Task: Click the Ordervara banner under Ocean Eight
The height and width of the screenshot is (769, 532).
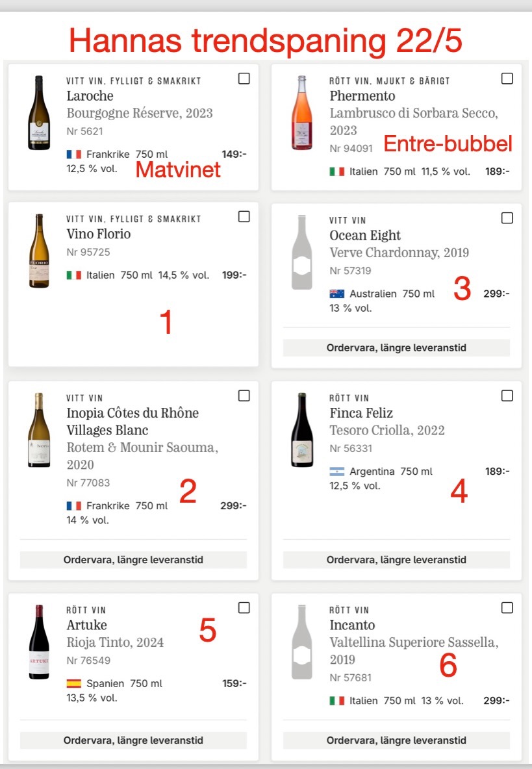Action: [x=396, y=348]
